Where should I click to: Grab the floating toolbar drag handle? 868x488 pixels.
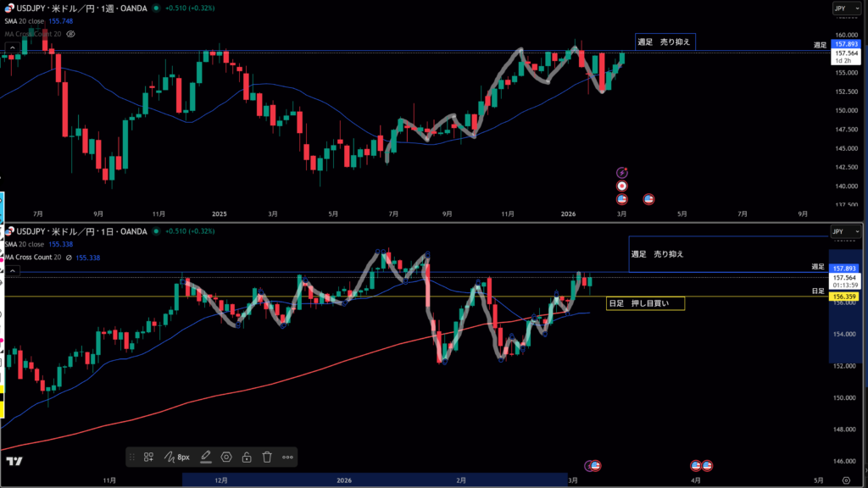click(132, 457)
